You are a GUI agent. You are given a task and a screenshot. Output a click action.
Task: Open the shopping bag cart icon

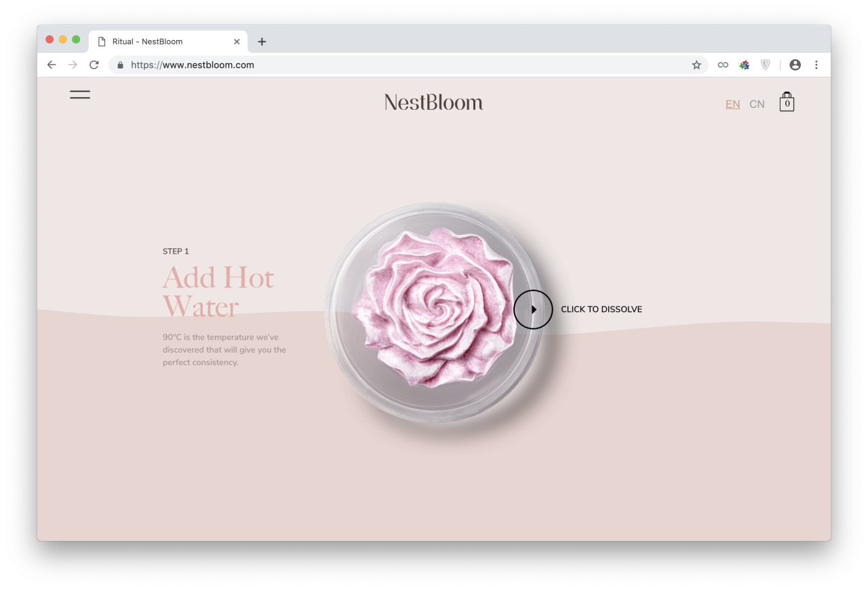click(787, 102)
